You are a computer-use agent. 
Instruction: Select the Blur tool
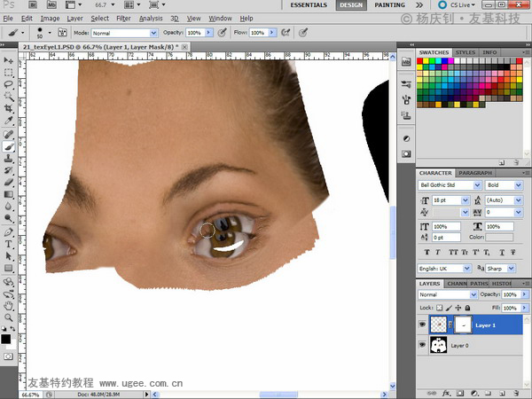(8, 207)
